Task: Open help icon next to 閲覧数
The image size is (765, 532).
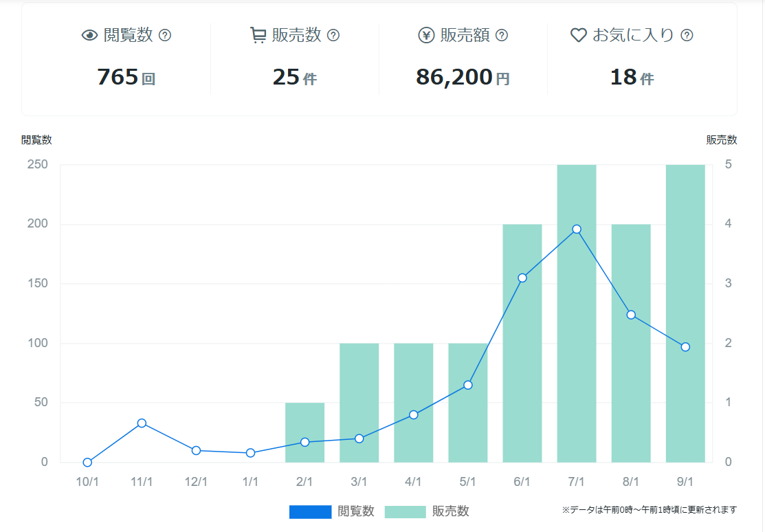Action: tap(165, 35)
